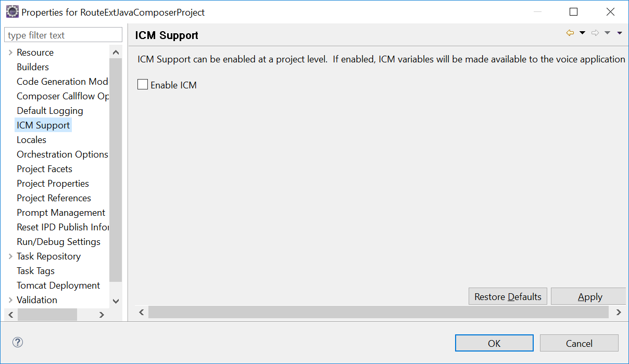Expand the Resource tree node

tap(10, 53)
